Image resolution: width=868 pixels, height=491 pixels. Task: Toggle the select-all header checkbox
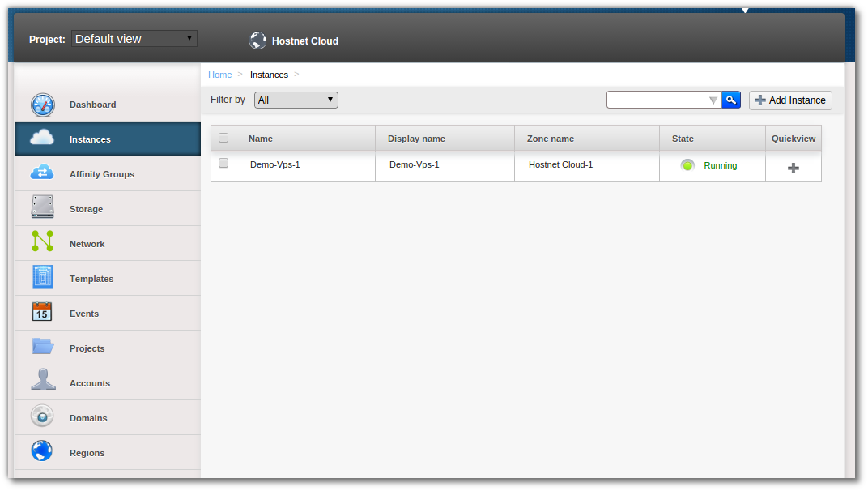click(223, 138)
